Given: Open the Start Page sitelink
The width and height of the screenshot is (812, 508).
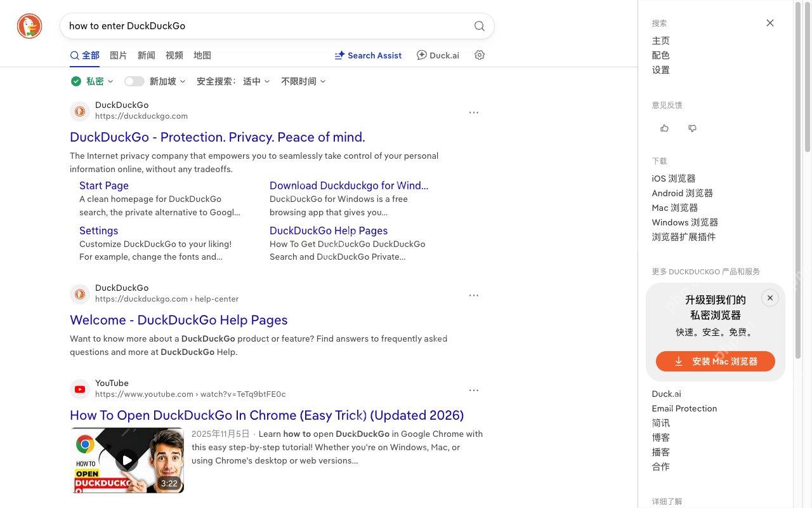Looking at the screenshot, I should 104,185.
